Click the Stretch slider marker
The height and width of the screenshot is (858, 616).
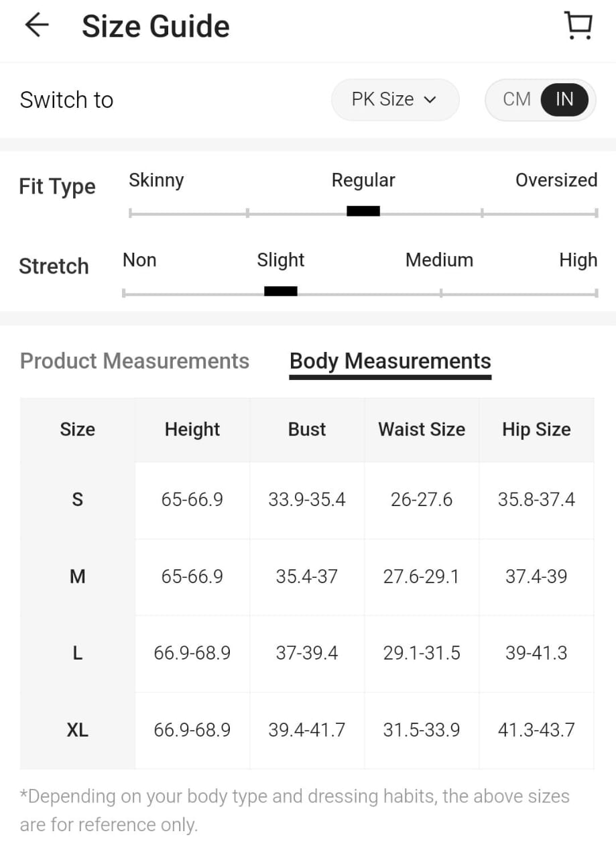[281, 291]
